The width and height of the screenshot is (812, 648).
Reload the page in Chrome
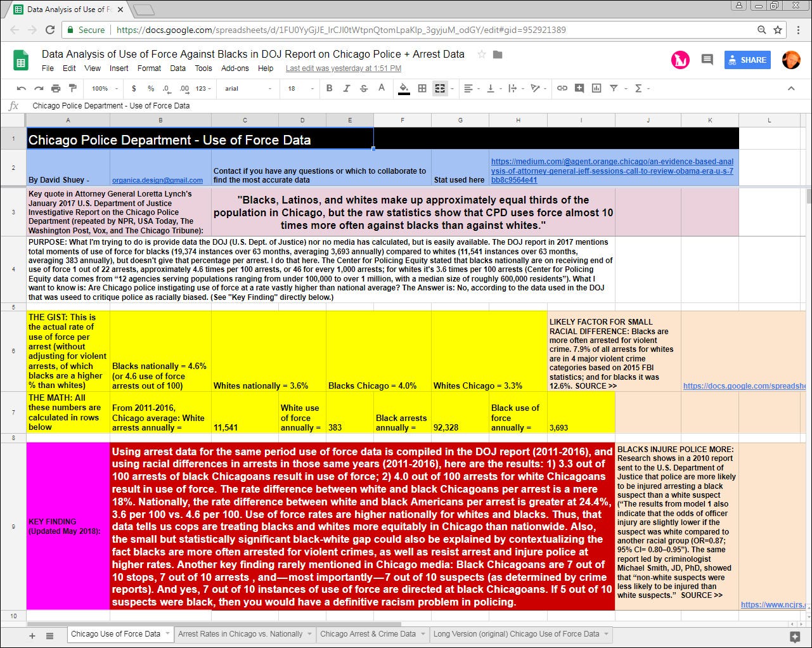[50, 30]
